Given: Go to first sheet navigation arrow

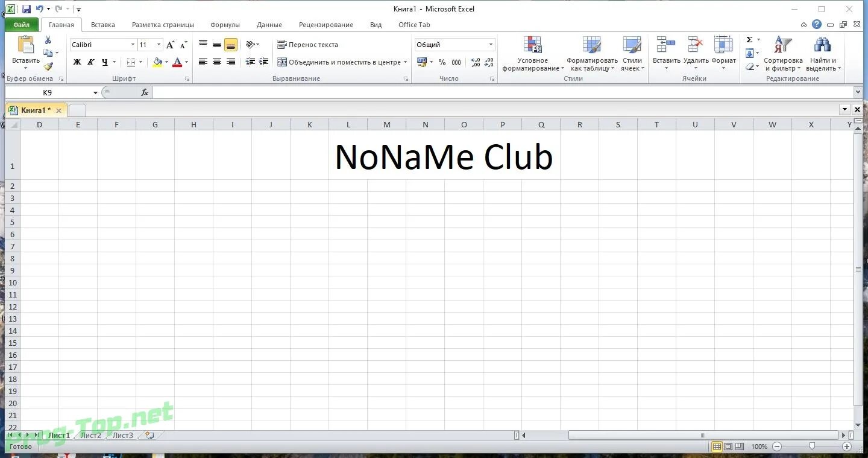Looking at the screenshot, I should (x=10, y=435).
